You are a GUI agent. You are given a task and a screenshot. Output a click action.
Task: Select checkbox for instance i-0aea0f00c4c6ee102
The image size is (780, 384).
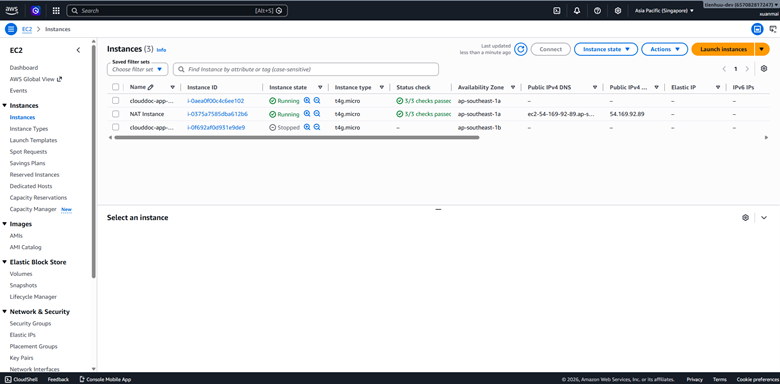point(115,100)
